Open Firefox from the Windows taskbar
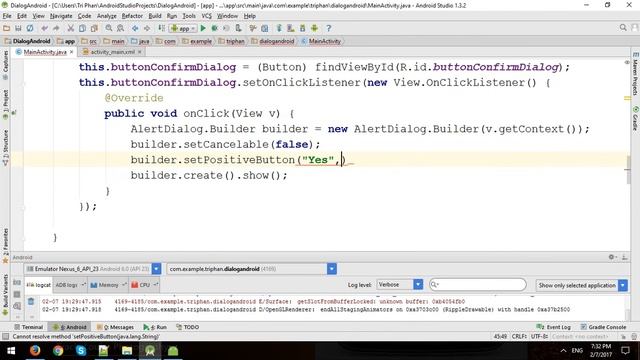Image resolution: width=640 pixels, height=360 pixels. (x=35, y=351)
